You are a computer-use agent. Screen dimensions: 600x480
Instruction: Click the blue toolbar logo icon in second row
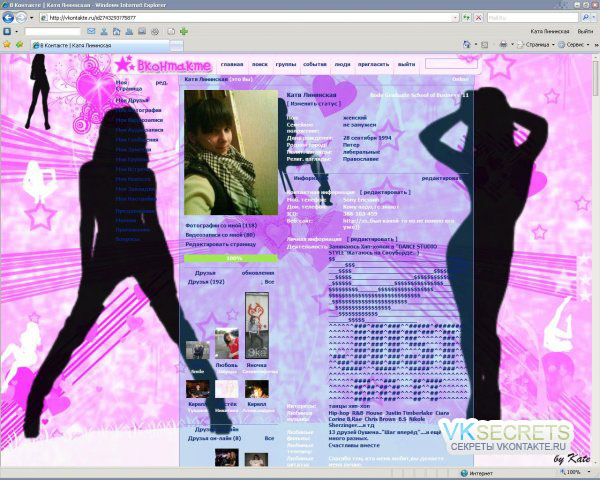click(7, 31)
